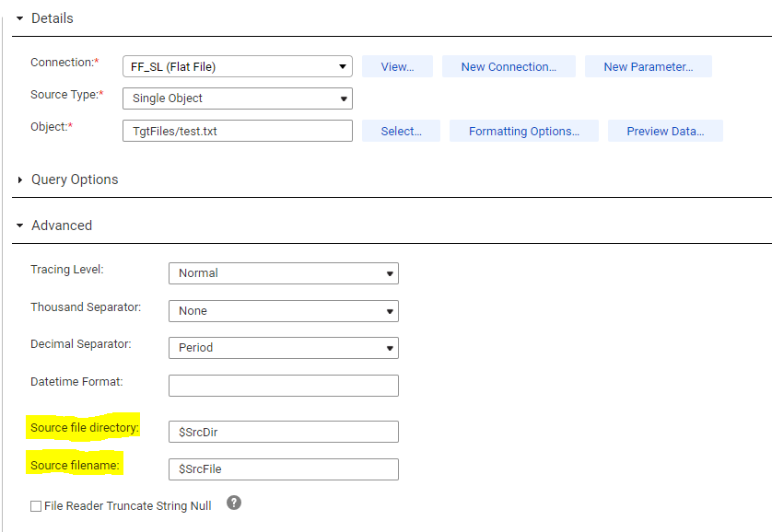Enable File Reader Truncate String Null checkbox
This screenshot has width=772, height=532.
pos(36,506)
